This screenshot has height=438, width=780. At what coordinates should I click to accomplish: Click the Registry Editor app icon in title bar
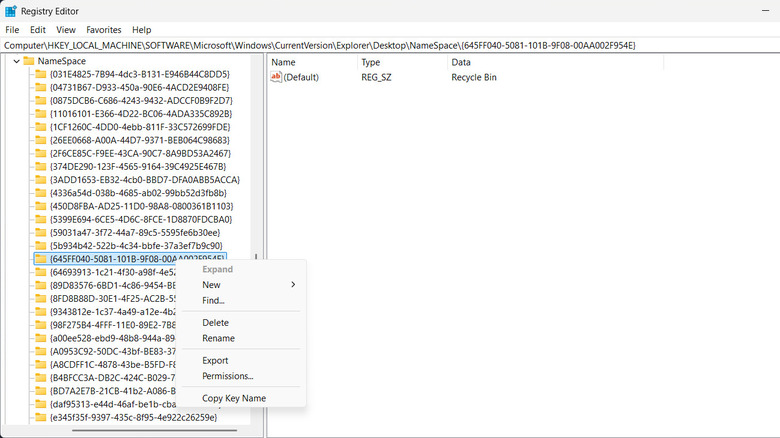click(10, 11)
